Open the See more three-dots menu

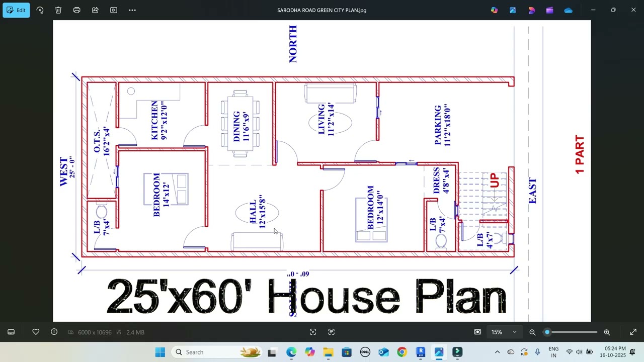pyautogui.click(x=132, y=10)
